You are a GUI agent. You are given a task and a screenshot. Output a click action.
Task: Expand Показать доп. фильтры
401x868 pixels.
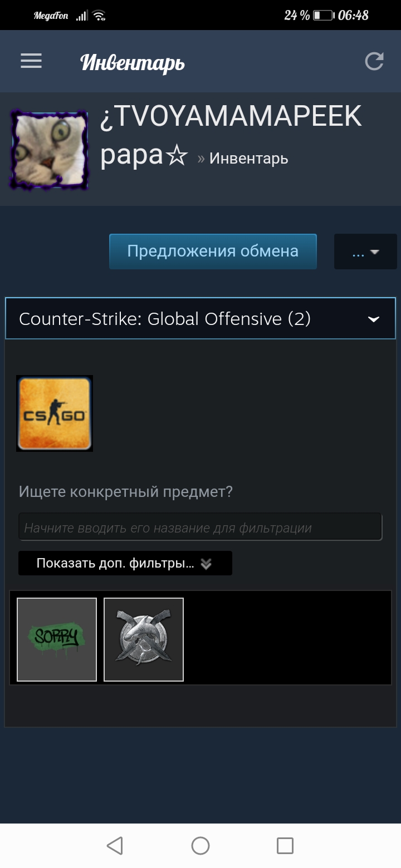(125, 563)
